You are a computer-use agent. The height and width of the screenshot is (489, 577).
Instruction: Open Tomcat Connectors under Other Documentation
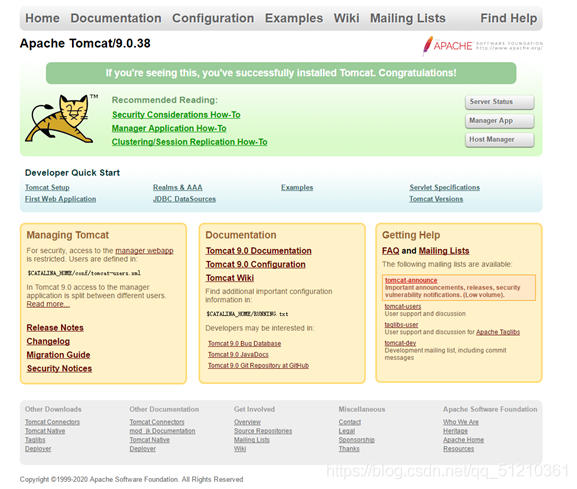coord(157,422)
